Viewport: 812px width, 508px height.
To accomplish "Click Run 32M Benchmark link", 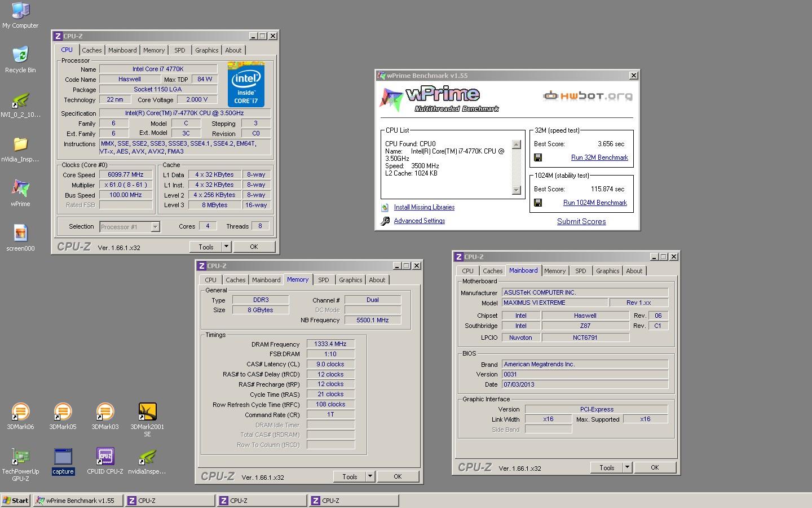I will [599, 157].
